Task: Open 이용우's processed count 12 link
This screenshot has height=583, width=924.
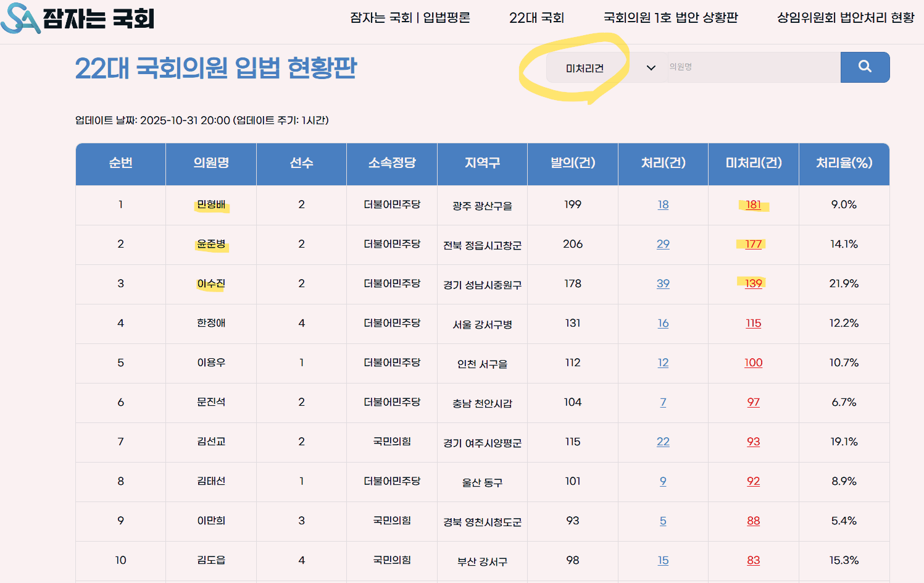Action: tap(663, 363)
